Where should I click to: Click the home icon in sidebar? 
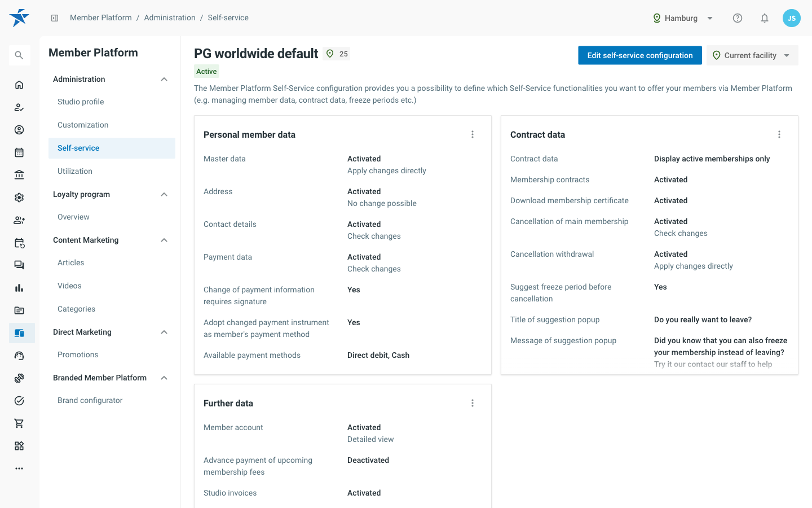tap(19, 85)
